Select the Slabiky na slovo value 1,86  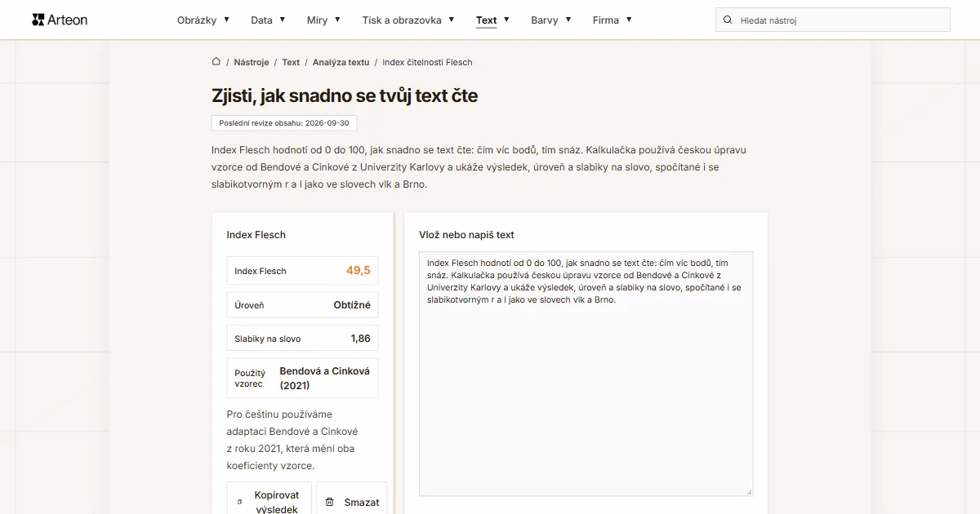pyautogui.click(x=360, y=339)
